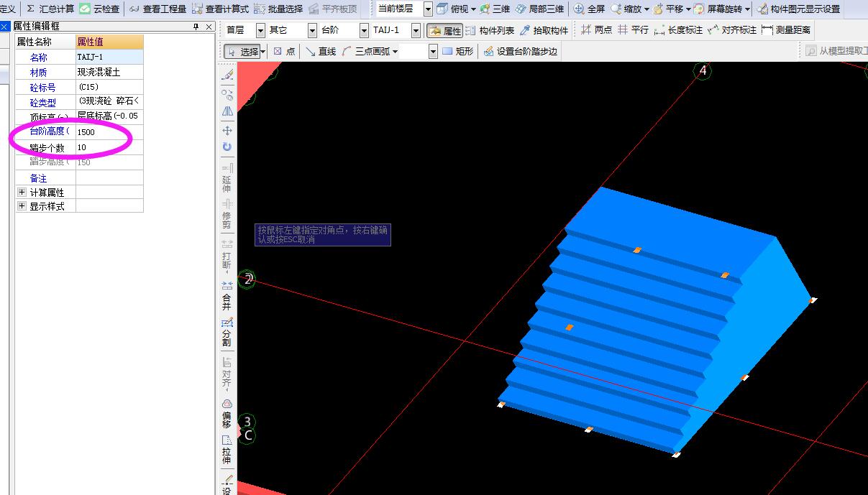
Task: Open 查看计算式 formula view
Action: point(221,9)
